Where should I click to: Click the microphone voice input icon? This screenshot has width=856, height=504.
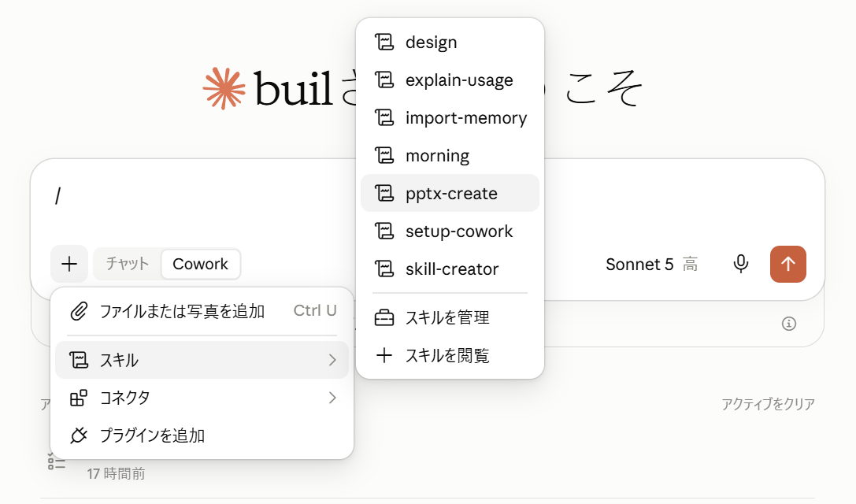pos(741,265)
